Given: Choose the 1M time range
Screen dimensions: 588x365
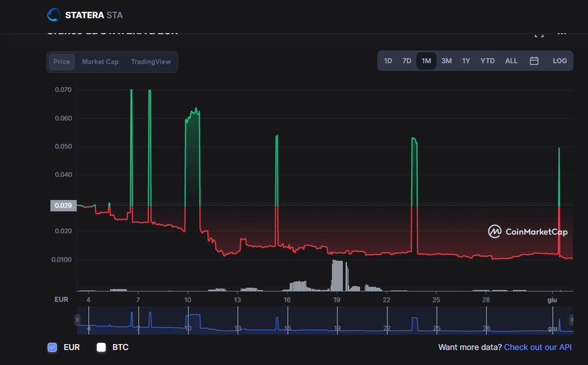Looking at the screenshot, I should pyautogui.click(x=426, y=61).
